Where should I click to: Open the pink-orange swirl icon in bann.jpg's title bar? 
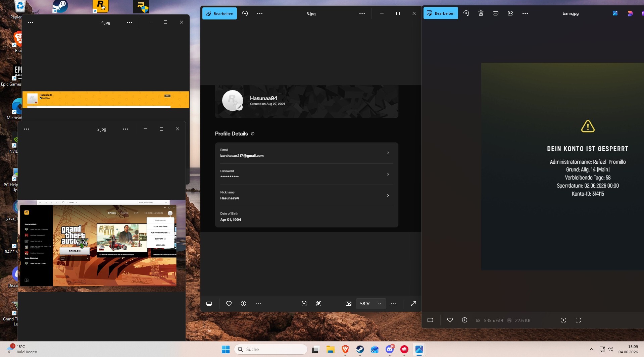[x=630, y=13]
